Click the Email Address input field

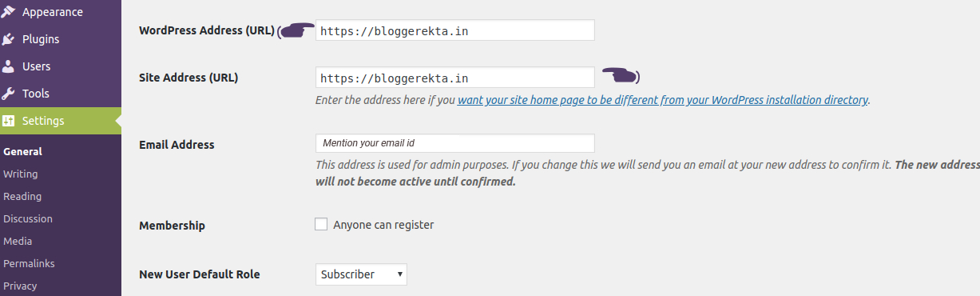tap(455, 143)
